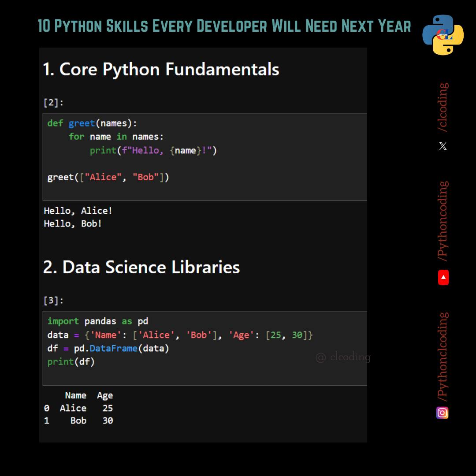Click the Instagram icon
The height and width of the screenshot is (476, 476).
(x=443, y=413)
